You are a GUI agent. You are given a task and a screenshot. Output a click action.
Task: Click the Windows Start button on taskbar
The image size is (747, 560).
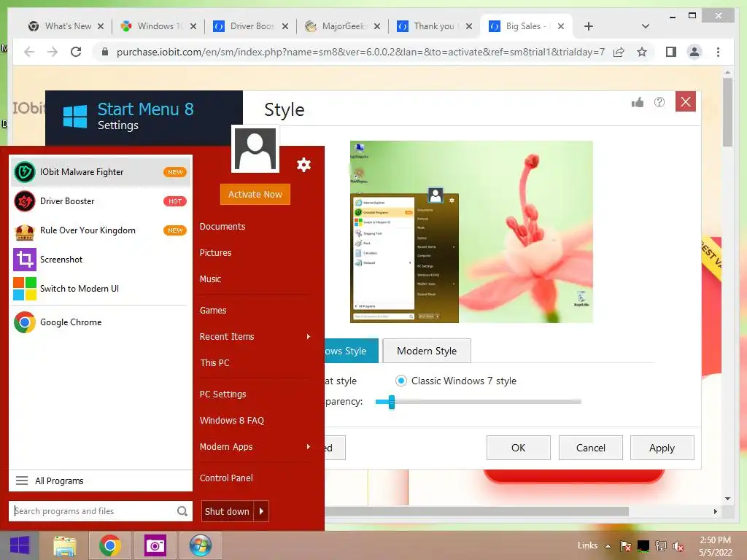pyautogui.click(x=20, y=545)
